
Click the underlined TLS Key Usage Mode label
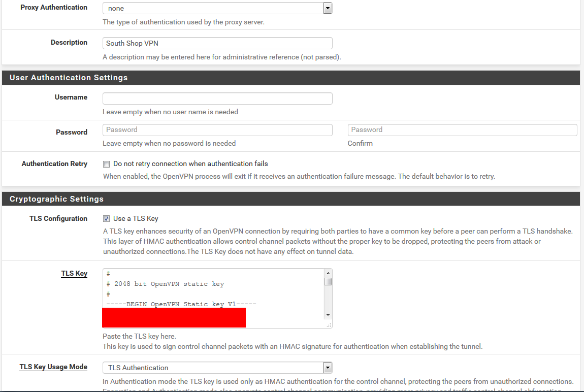[x=53, y=367]
